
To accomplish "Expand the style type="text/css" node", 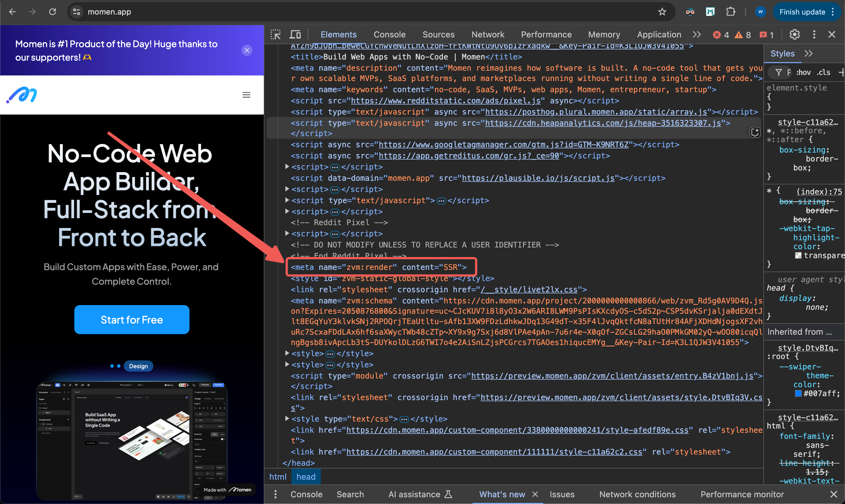I will pyautogui.click(x=287, y=419).
